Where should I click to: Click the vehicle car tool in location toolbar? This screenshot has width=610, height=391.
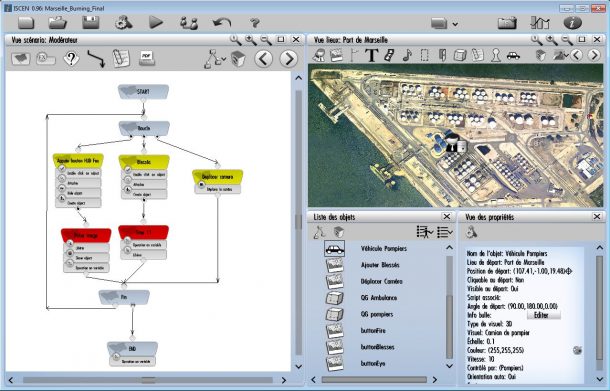[x=514, y=56]
